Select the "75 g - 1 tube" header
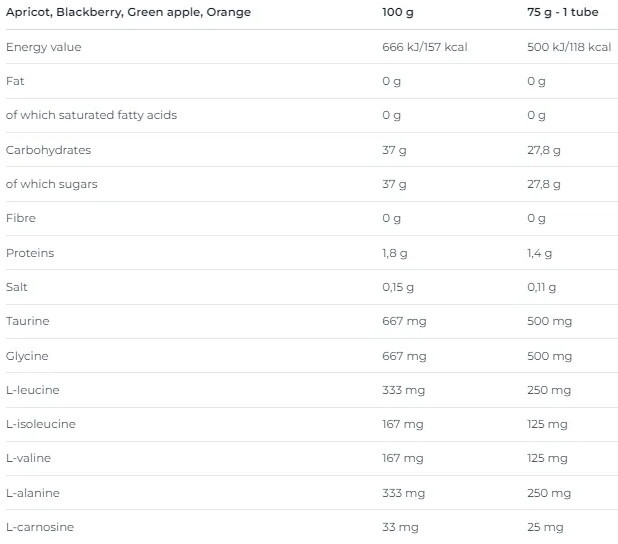Viewport: 618px width, 544px height. 566,12
